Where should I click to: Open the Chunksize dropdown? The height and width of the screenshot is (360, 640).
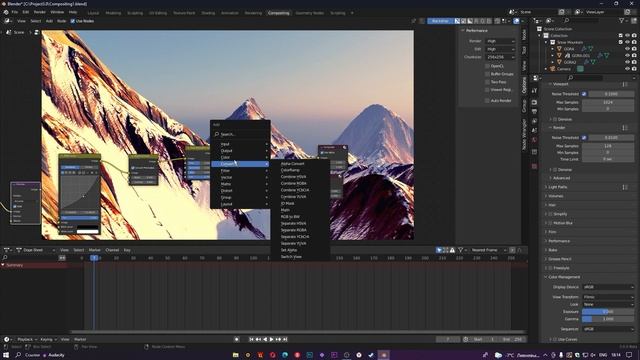point(500,57)
